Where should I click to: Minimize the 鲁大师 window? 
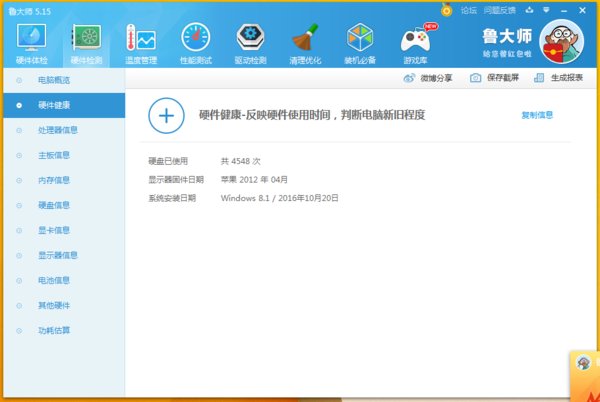pos(564,11)
